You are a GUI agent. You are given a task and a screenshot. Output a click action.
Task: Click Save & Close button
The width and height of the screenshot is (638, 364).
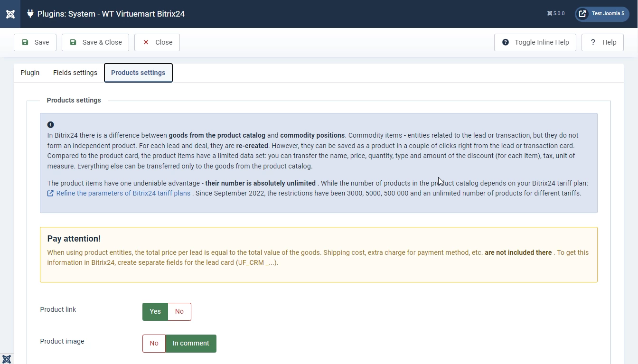coord(95,42)
